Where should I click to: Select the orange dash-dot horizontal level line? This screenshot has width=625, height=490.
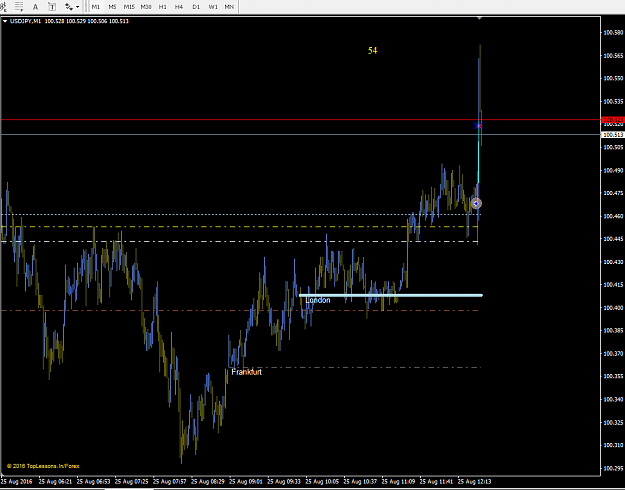point(239,310)
